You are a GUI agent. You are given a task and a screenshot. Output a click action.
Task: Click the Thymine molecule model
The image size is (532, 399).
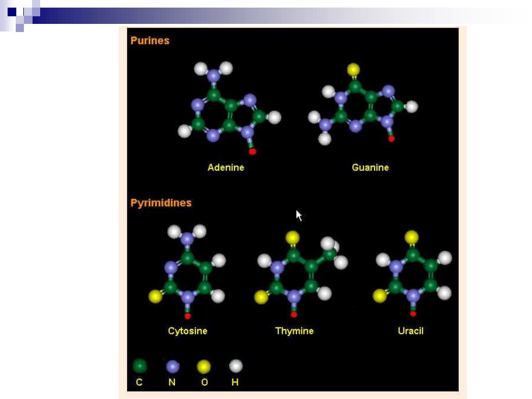[x=301, y=274]
